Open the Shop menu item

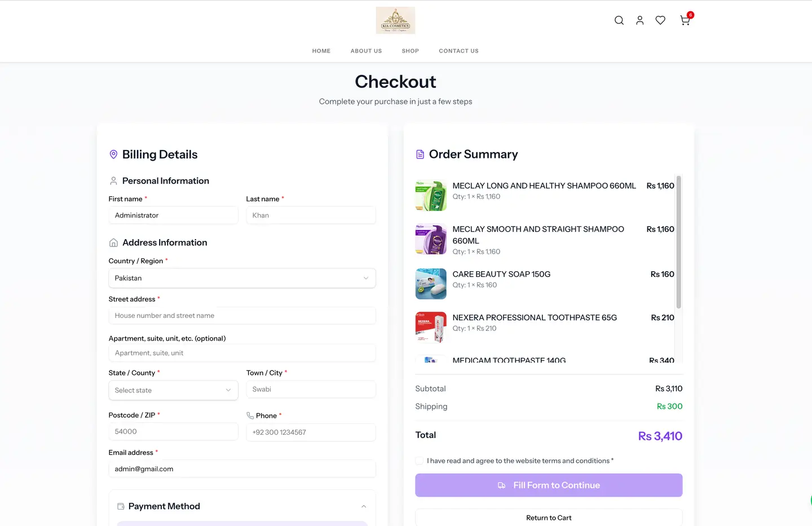(410, 51)
